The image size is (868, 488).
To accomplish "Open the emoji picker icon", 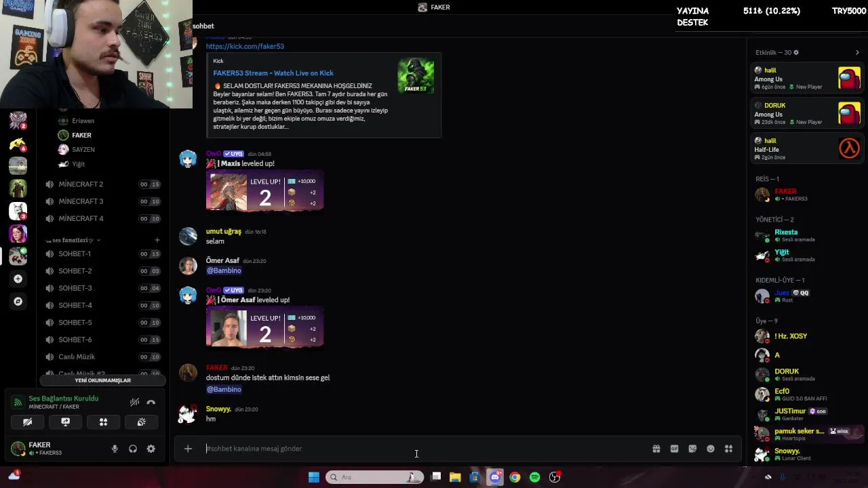I will click(710, 449).
